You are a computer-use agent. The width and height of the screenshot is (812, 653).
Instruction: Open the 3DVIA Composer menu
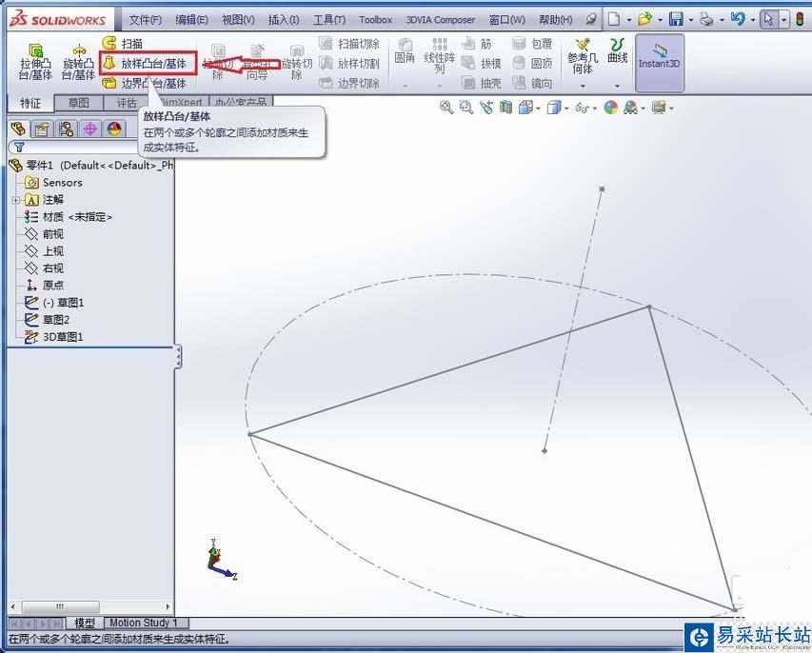point(440,20)
